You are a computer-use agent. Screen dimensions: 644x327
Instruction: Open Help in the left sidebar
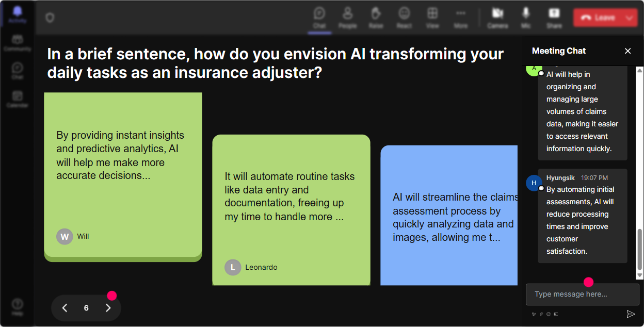[x=18, y=307]
